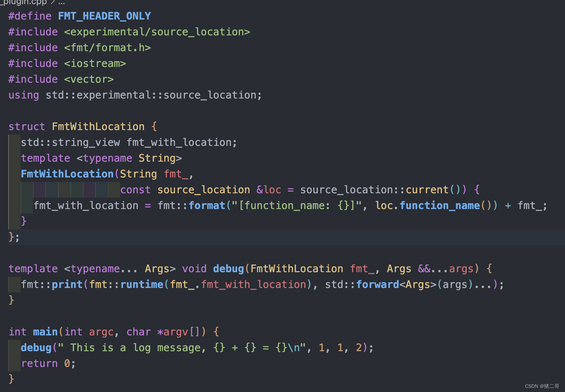This screenshot has height=392, width=565.
Task: Click the debug call inside main
Action: click(x=36, y=347)
